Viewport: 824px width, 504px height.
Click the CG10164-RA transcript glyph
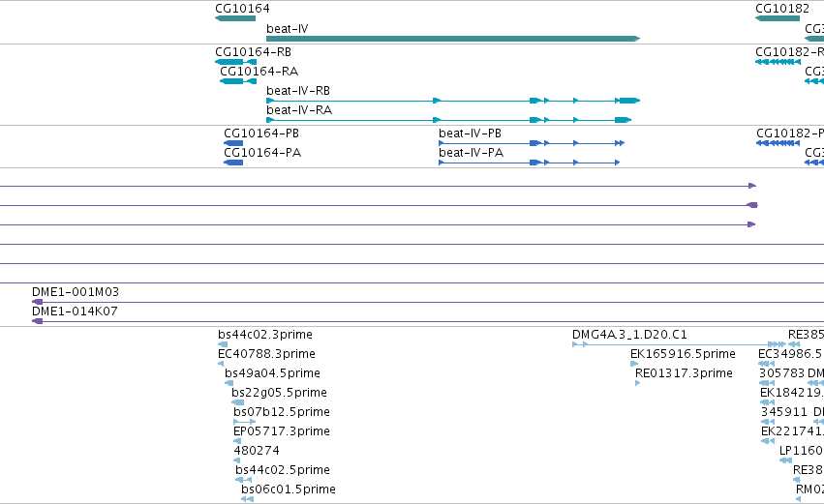(x=238, y=81)
